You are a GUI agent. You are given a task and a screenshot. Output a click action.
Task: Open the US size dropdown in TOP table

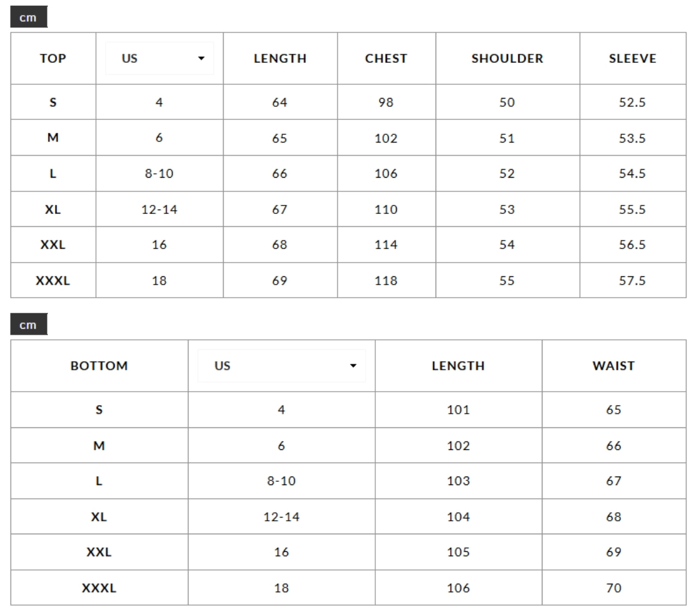[159, 58]
